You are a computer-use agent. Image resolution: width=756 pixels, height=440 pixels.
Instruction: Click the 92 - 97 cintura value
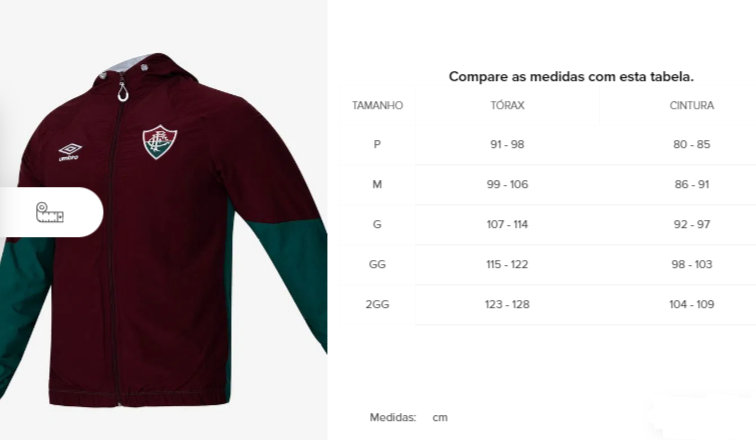(x=691, y=224)
